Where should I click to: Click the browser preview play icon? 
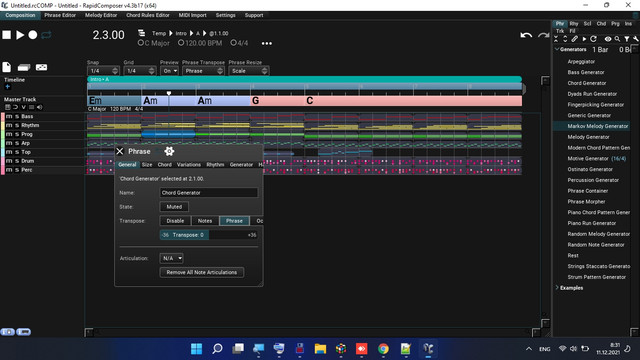pos(584,39)
